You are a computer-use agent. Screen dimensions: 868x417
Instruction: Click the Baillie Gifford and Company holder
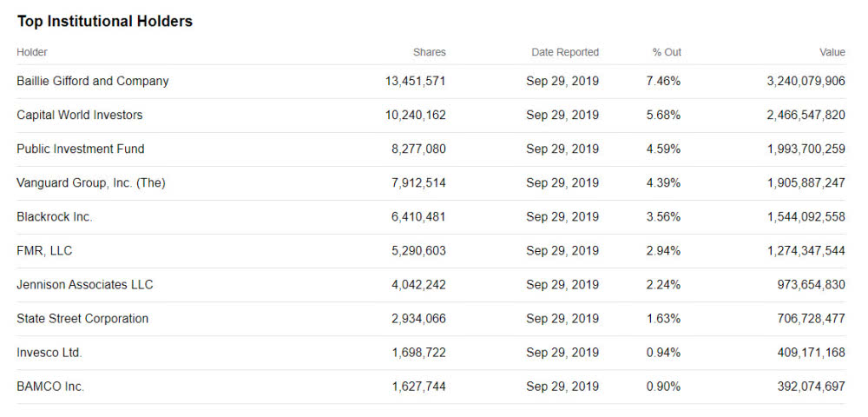93,81
